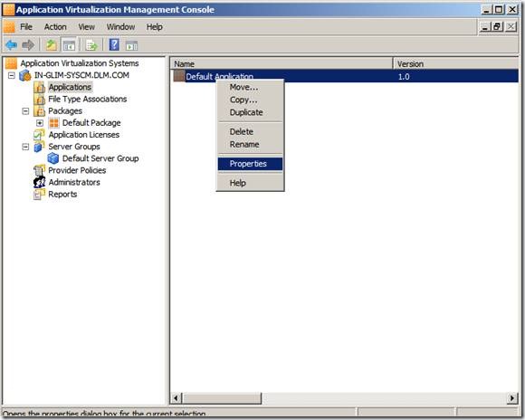Click the Default Application row icon
Screen dimensions: 525x420
pyautogui.click(x=179, y=76)
